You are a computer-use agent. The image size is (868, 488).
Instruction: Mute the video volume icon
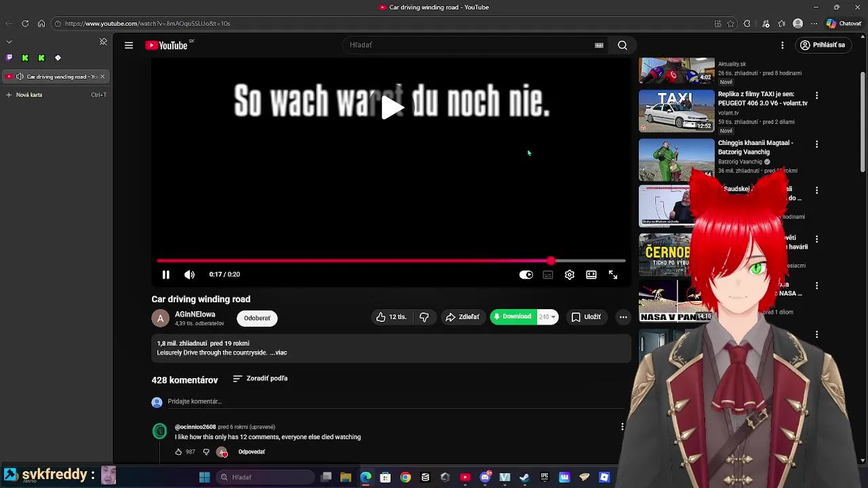tap(189, 274)
